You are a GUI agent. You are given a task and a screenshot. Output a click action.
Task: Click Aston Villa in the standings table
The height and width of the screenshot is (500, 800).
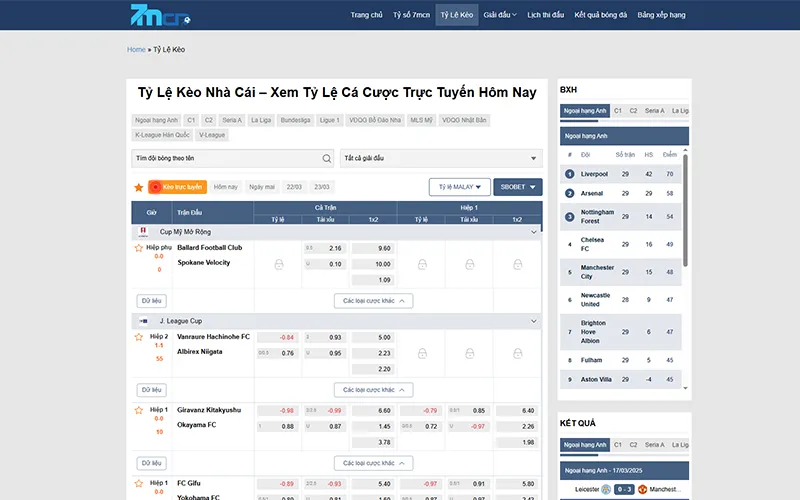click(x=596, y=380)
